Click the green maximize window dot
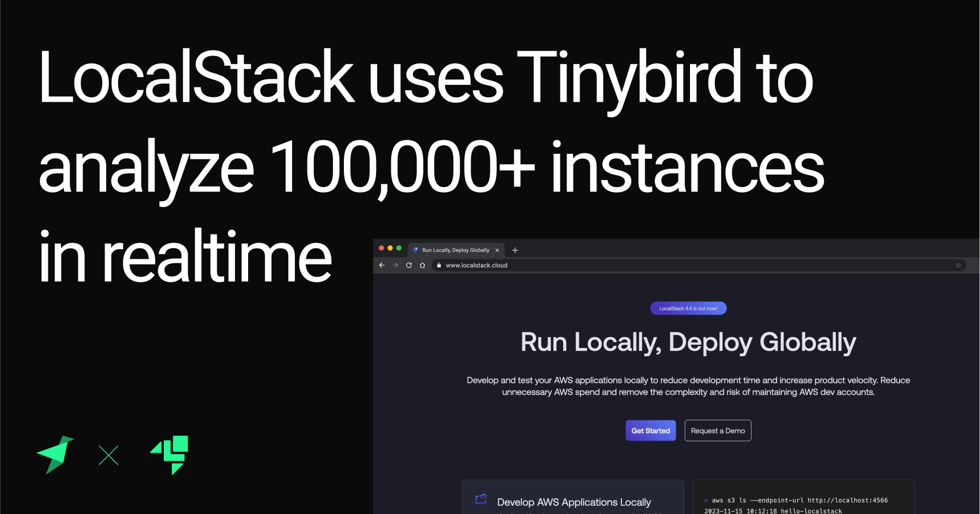 pyautogui.click(x=399, y=248)
